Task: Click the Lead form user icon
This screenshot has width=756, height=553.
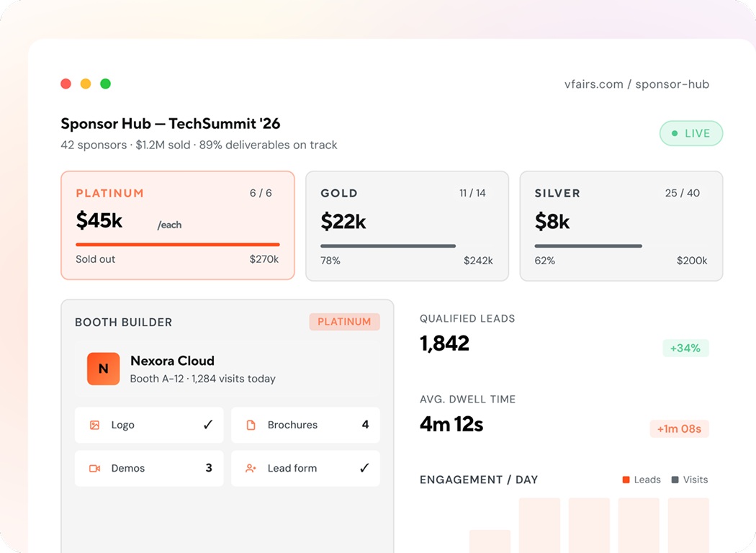Action: click(251, 468)
